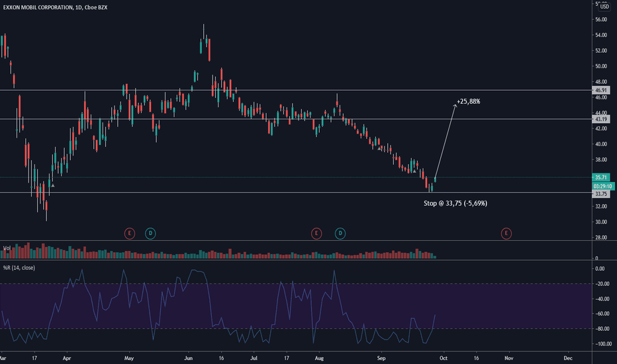Click the Vol indicator label

point(7,248)
